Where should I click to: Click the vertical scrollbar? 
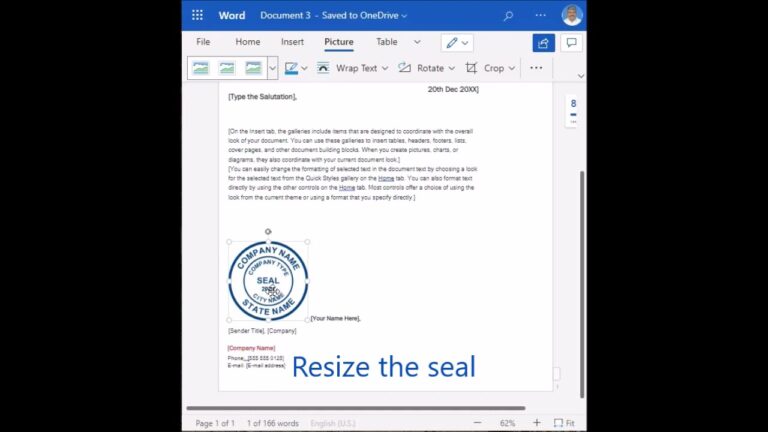(582, 284)
